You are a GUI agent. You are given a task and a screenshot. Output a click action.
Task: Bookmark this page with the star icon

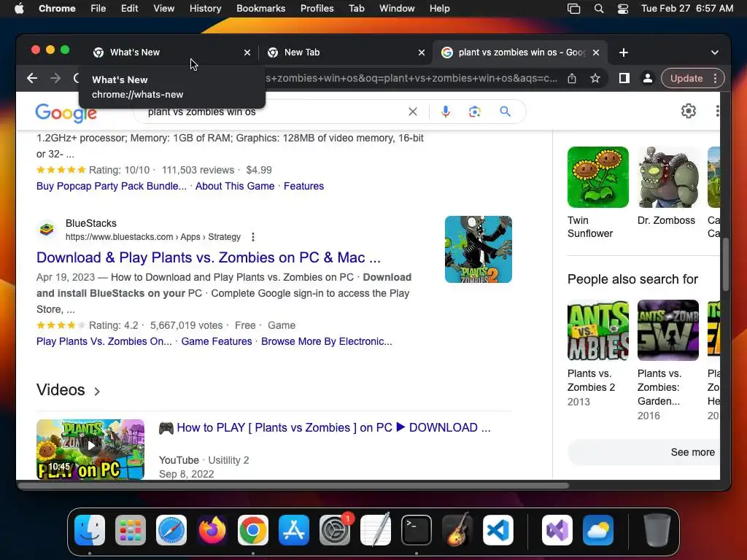pyautogui.click(x=595, y=78)
